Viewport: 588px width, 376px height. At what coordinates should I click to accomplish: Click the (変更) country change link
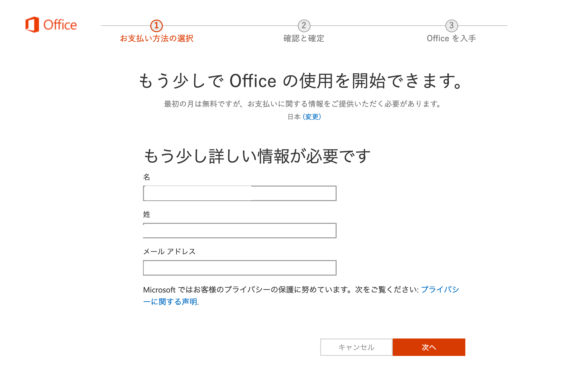312,117
